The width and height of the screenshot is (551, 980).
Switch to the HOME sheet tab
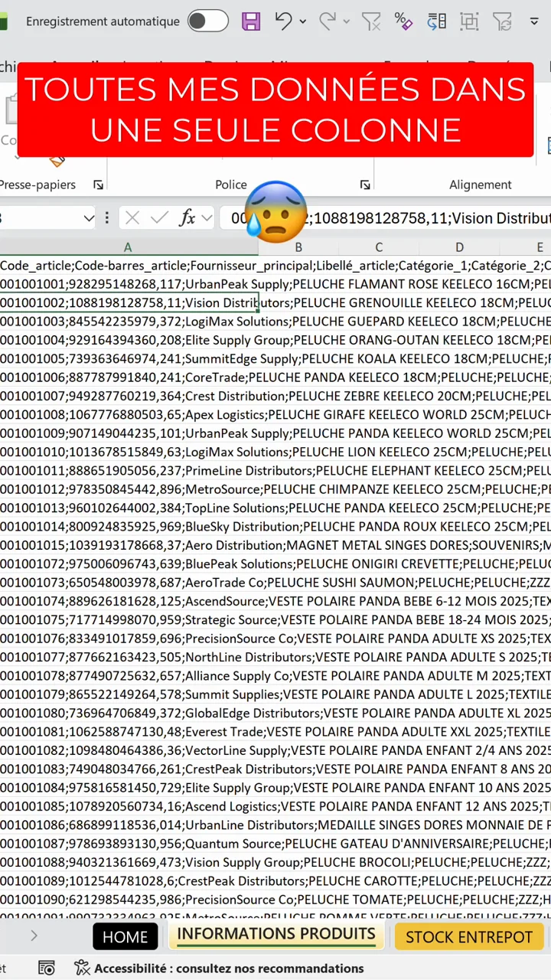(x=126, y=936)
